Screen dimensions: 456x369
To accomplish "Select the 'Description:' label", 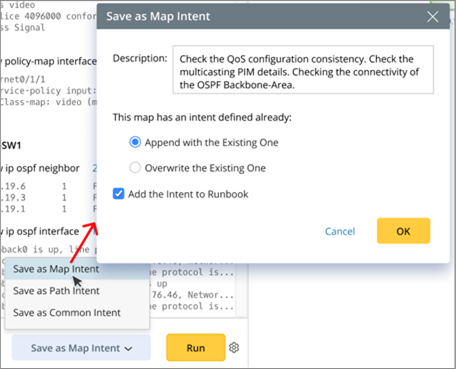I will (x=140, y=58).
